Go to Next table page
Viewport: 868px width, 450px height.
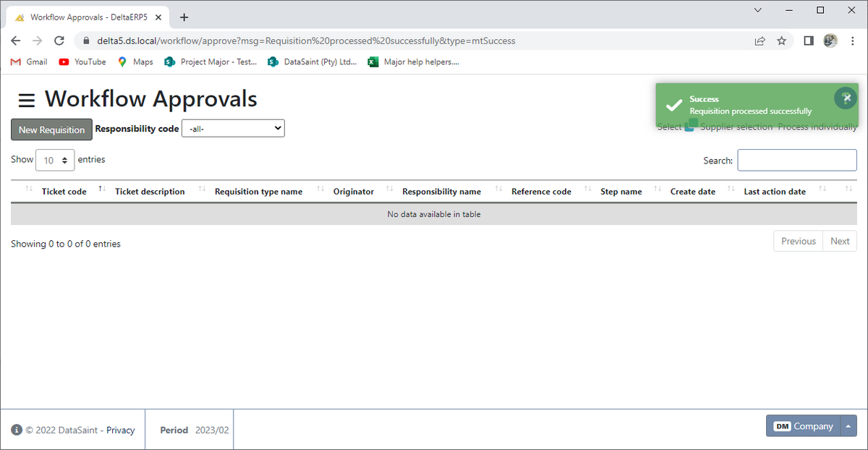pos(840,241)
